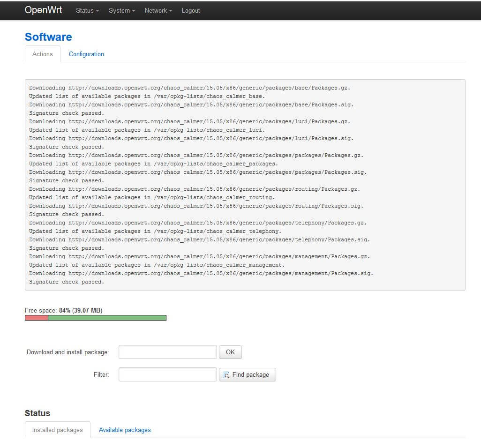
Task: Click log line downloading telephony/Packages.sig
Action: [199, 239]
